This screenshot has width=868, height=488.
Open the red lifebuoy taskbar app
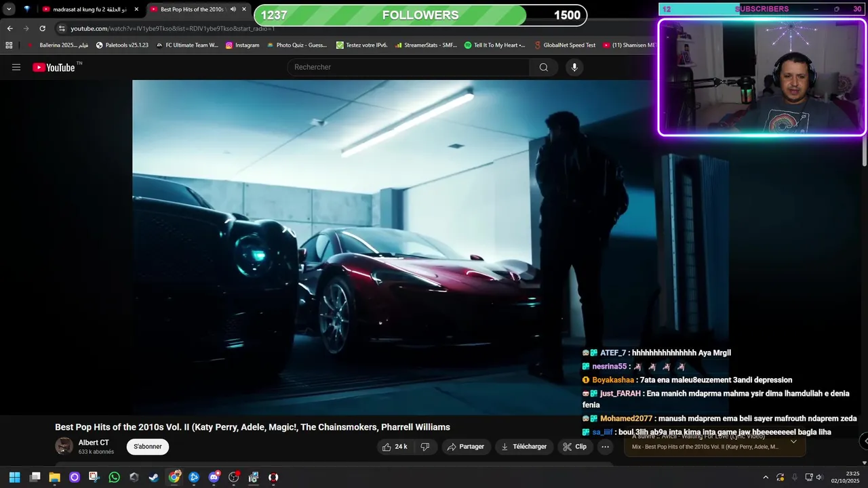273,477
